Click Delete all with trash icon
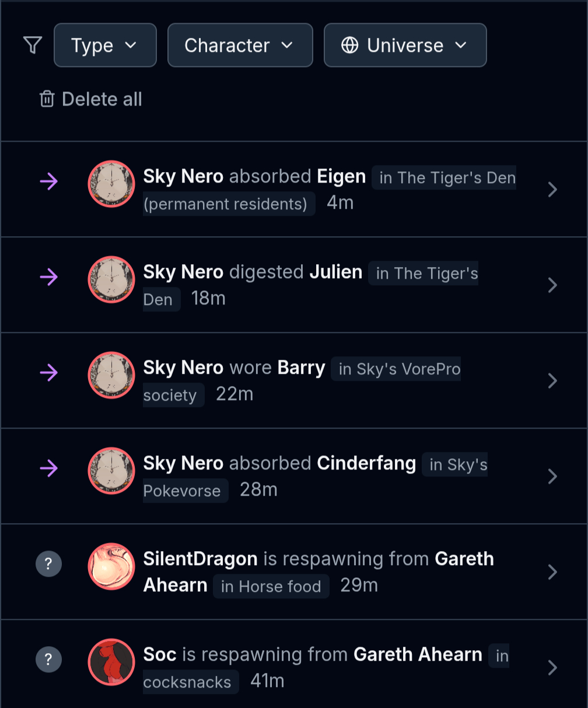 (x=91, y=99)
